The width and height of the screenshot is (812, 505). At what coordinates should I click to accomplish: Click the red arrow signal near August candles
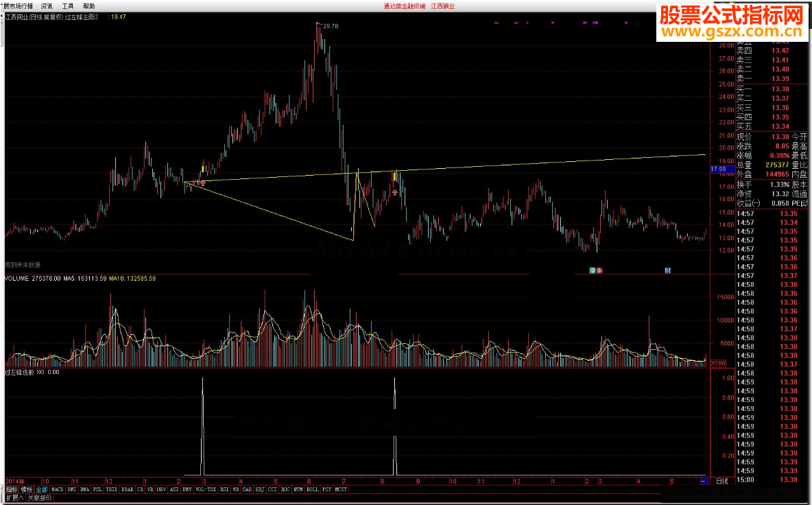click(395, 192)
